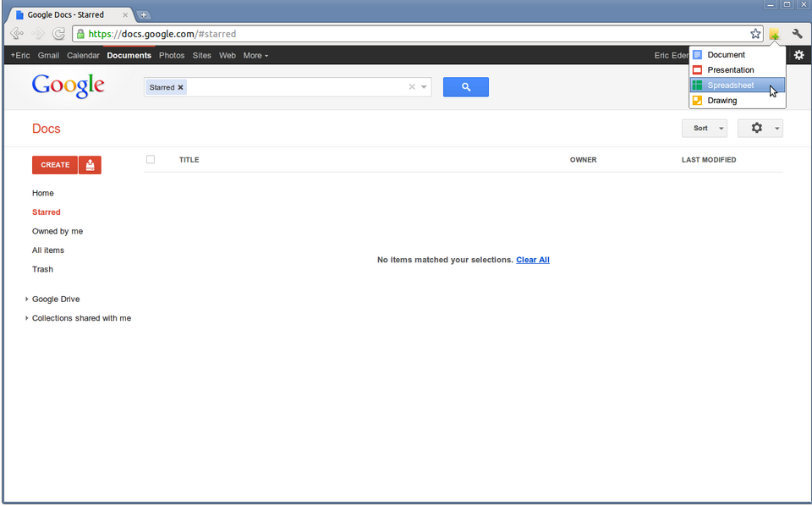Image resolution: width=812 pixels, height=506 pixels.
Task: Choose Drawing from the popup menu
Action: (x=738, y=101)
